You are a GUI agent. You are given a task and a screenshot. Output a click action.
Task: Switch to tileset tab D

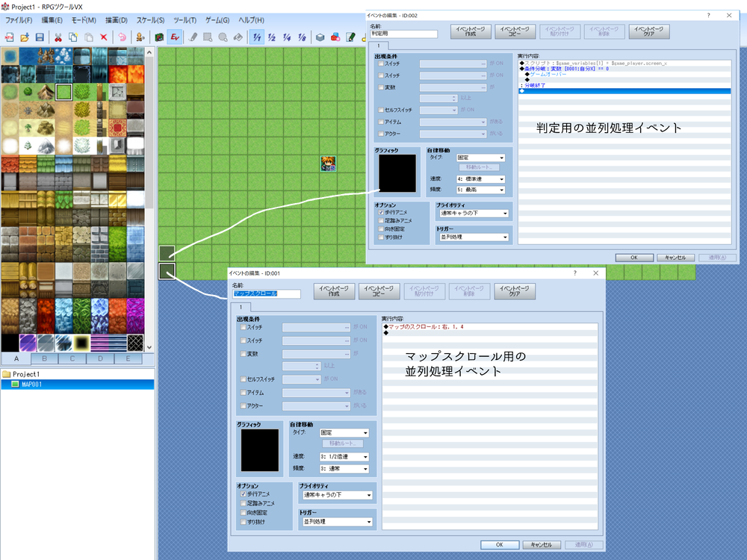(x=100, y=358)
